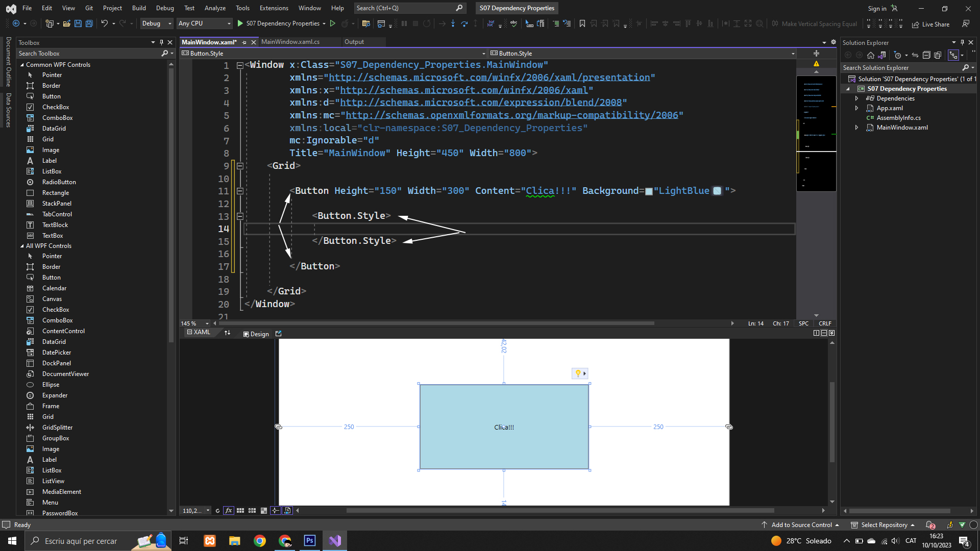The width and height of the screenshot is (980, 551).
Task: Click Add to Source Control button
Action: 801,525
